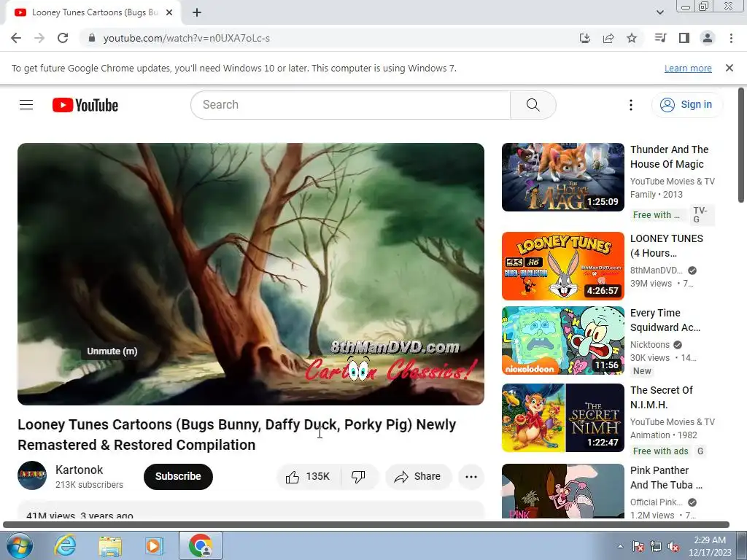
Task: Open Action Center flag tray icon
Action: point(638,546)
